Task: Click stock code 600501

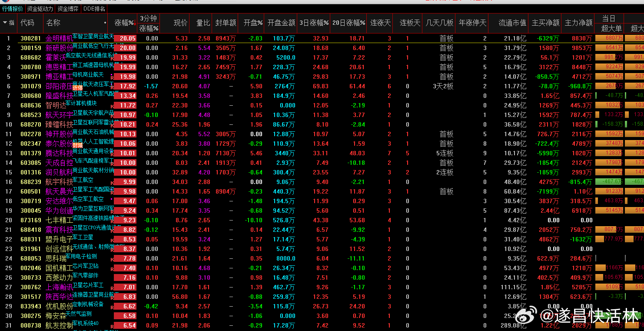Action: pyautogui.click(x=31, y=191)
